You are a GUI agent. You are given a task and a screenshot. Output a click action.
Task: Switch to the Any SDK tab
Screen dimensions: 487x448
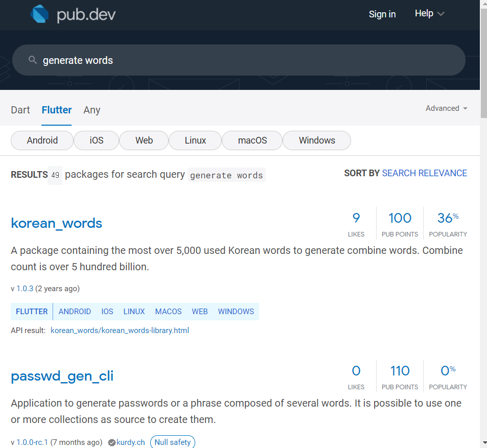tap(92, 110)
